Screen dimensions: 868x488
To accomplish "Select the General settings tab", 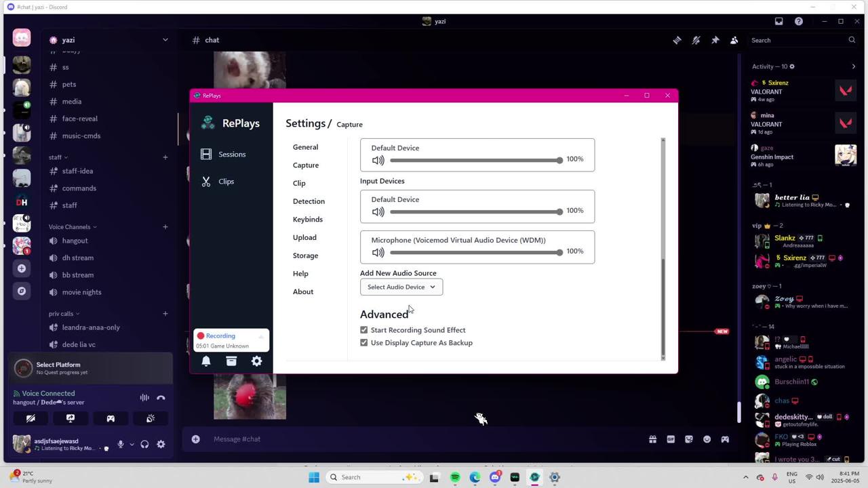I will pos(305,147).
